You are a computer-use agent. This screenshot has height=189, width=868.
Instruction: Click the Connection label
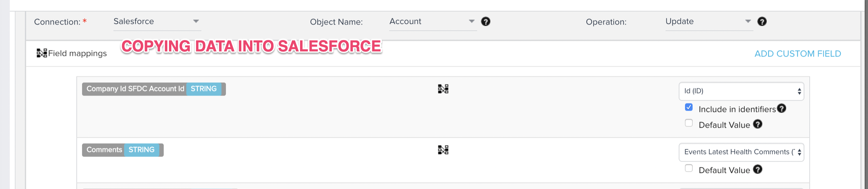[x=57, y=22]
